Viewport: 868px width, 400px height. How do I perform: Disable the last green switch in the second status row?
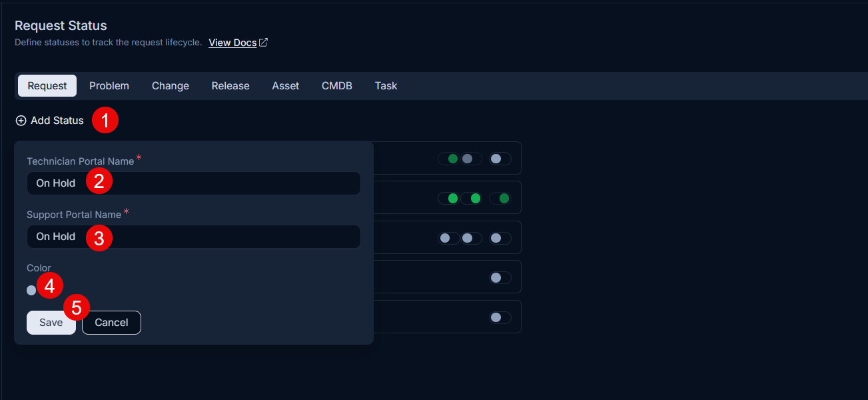pos(500,198)
